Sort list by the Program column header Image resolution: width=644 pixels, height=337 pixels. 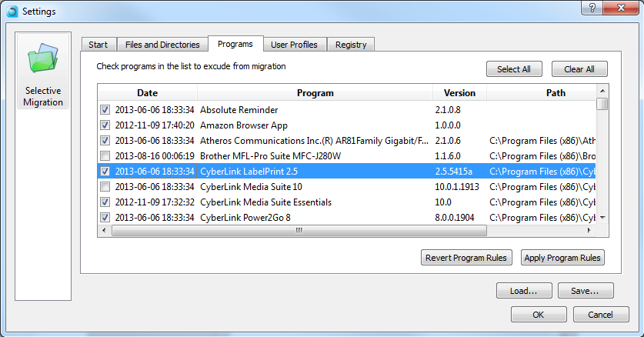point(315,93)
